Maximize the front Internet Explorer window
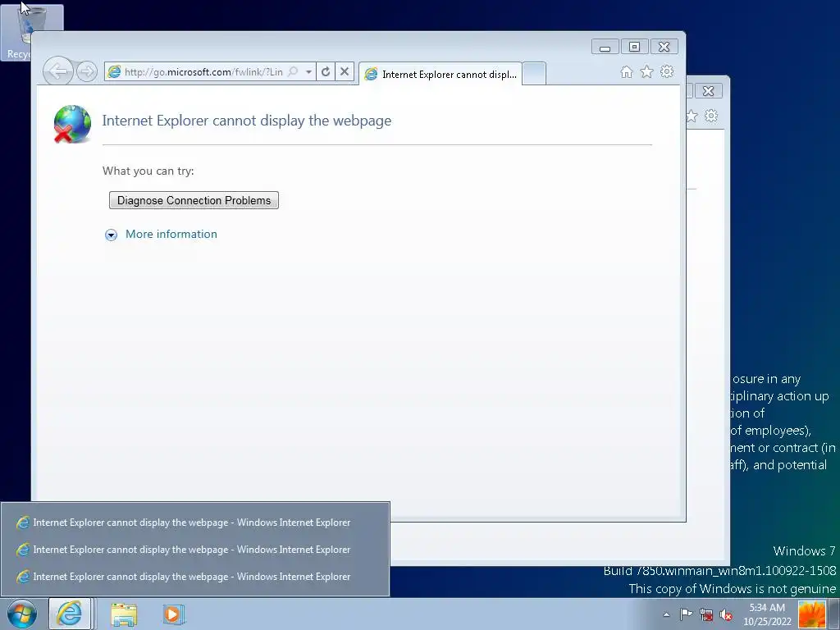 point(634,47)
